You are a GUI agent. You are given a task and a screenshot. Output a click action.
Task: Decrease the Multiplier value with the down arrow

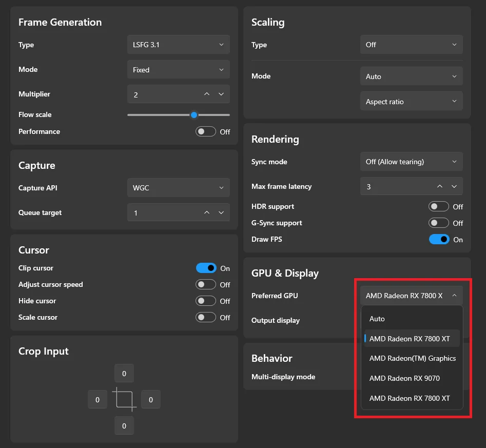click(x=221, y=94)
